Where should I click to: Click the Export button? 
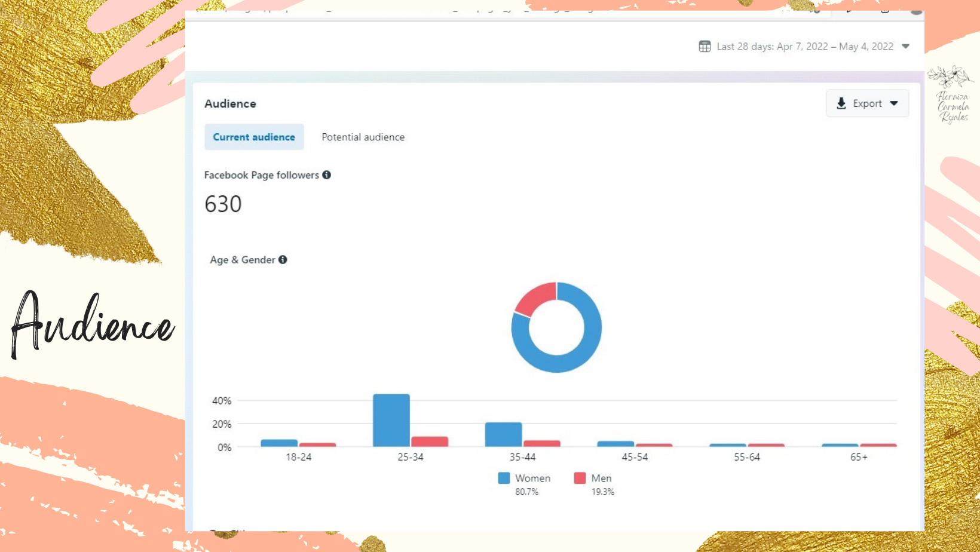[x=867, y=103]
